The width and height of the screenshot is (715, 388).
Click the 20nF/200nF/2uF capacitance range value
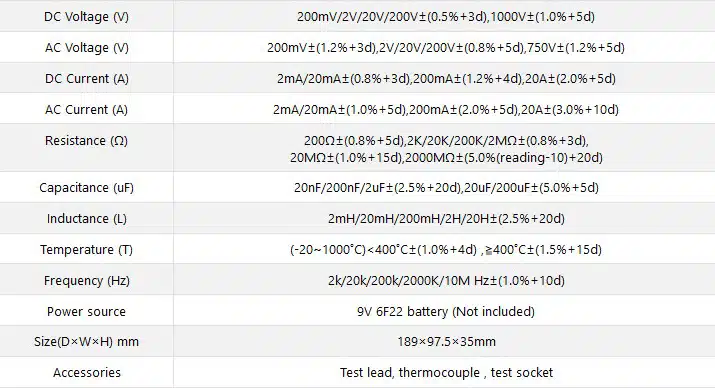pos(446,188)
